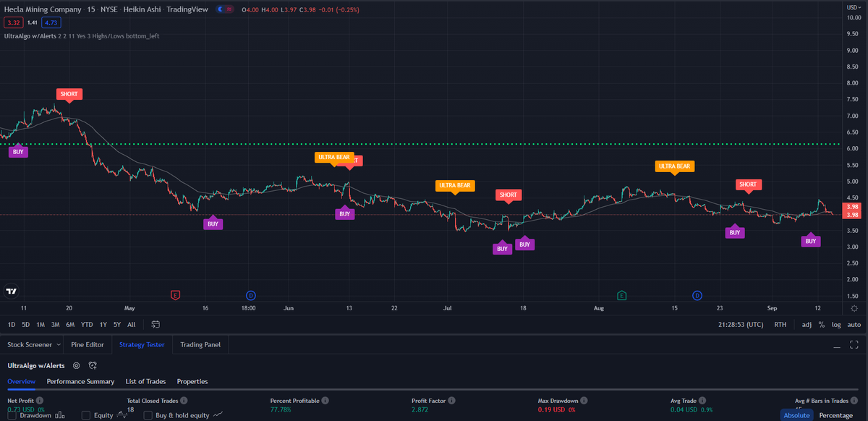
Task: Click the Max Drawdown info icon
Action: pos(584,400)
